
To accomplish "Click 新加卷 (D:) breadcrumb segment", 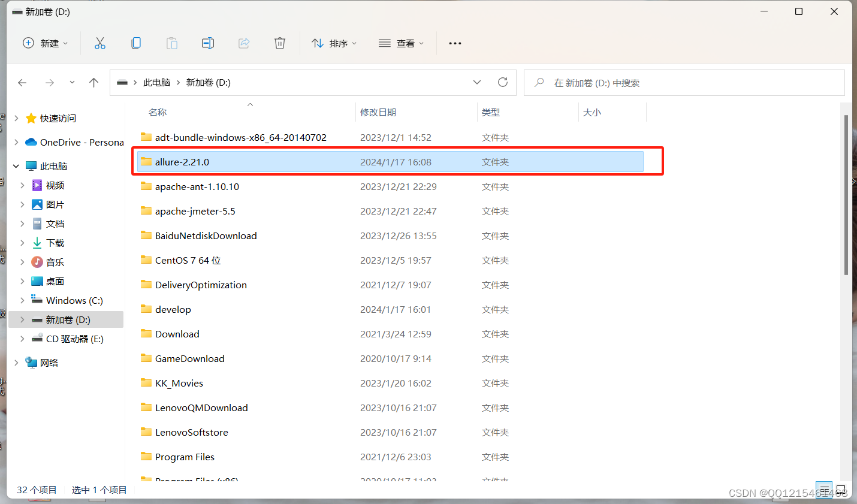I will [x=209, y=83].
